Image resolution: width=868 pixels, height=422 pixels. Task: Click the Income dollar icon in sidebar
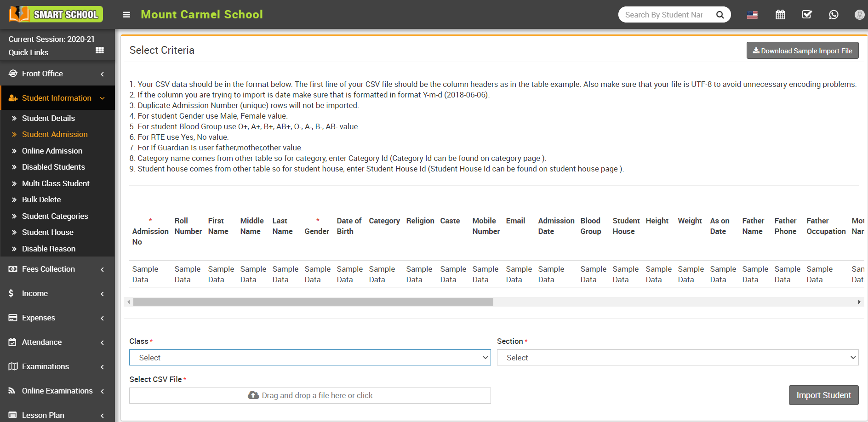pyautogui.click(x=11, y=293)
